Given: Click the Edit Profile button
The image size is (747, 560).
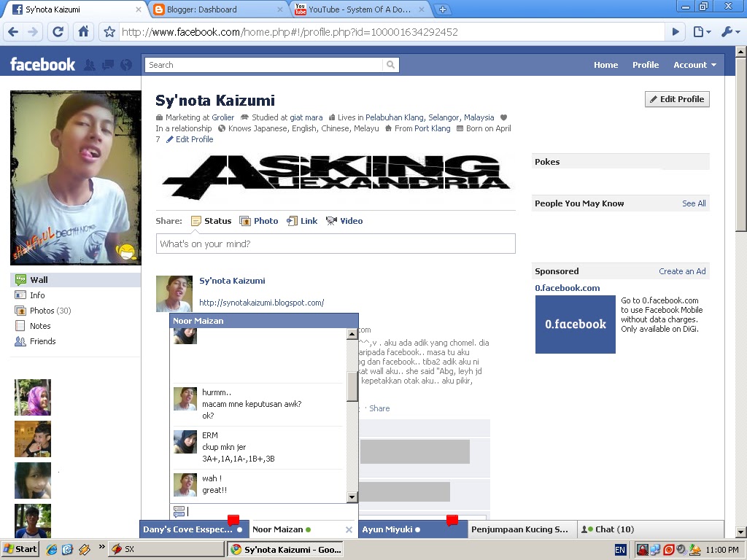Looking at the screenshot, I should pyautogui.click(x=677, y=99).
